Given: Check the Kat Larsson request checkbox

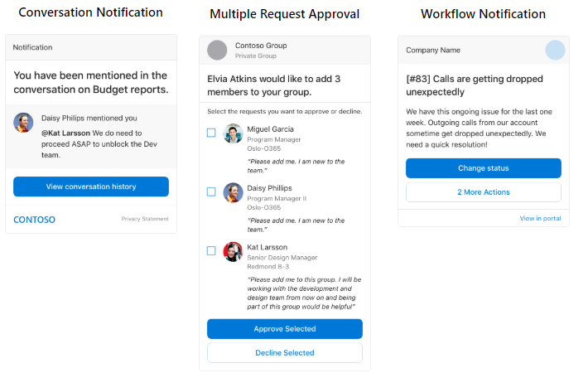Looking at the screenshot, I should [211, 250].
